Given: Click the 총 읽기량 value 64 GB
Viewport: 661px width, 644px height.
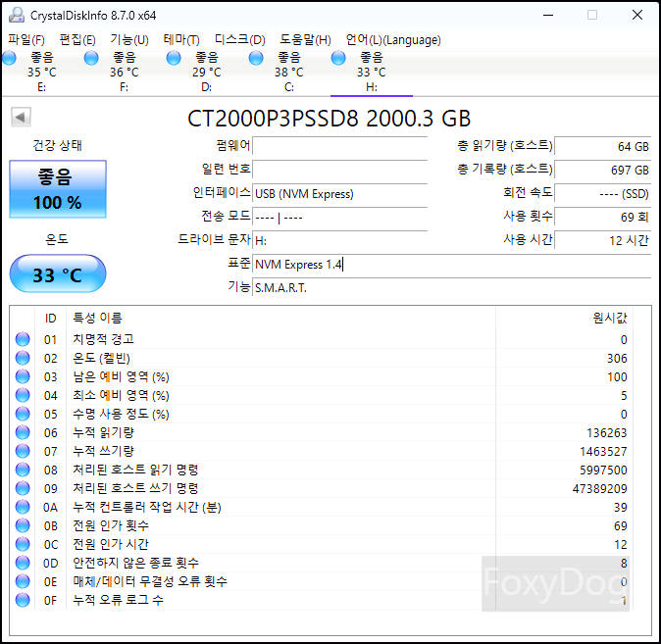Looking at the screenshot, I should click(603, 146).
